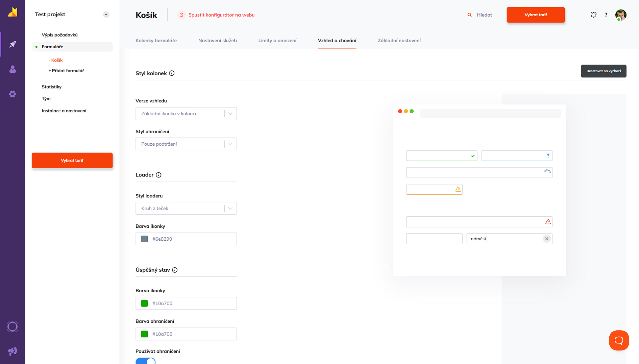This screenshot has width=639, height=364.
Task: Switch to Limity a omezení tab
Action: pos(277,41)
